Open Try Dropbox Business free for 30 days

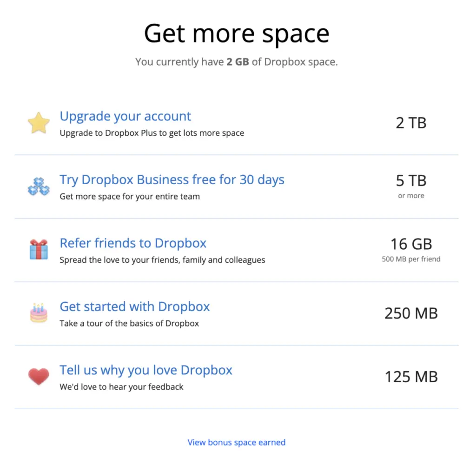[172, 180]
